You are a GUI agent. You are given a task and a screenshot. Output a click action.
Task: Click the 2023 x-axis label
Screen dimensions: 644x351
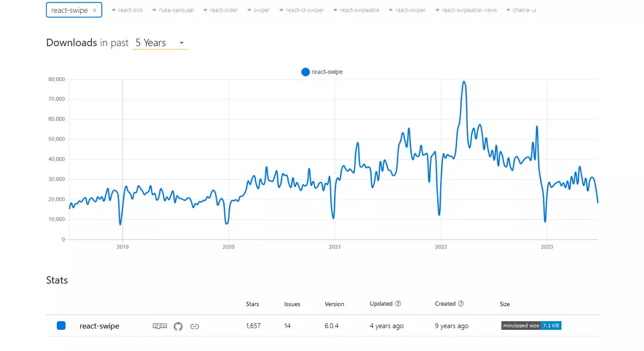(x=547, y=247)
